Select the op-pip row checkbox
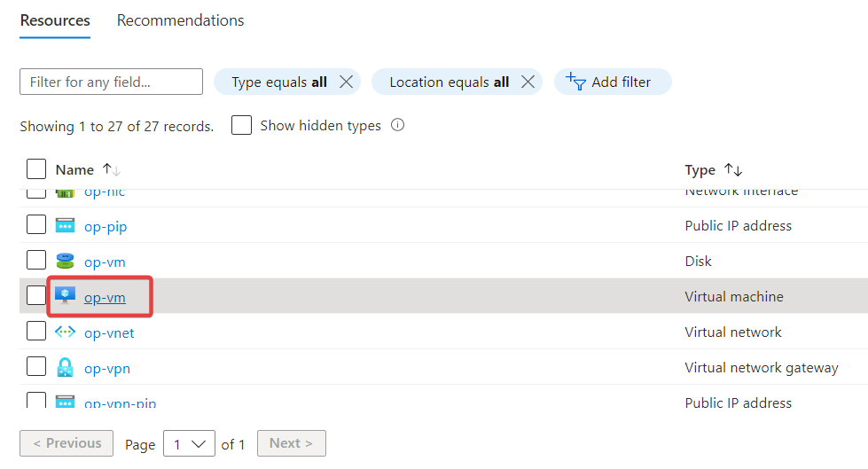The height and width of the screenshot is (469, 868). pos(36,225)
